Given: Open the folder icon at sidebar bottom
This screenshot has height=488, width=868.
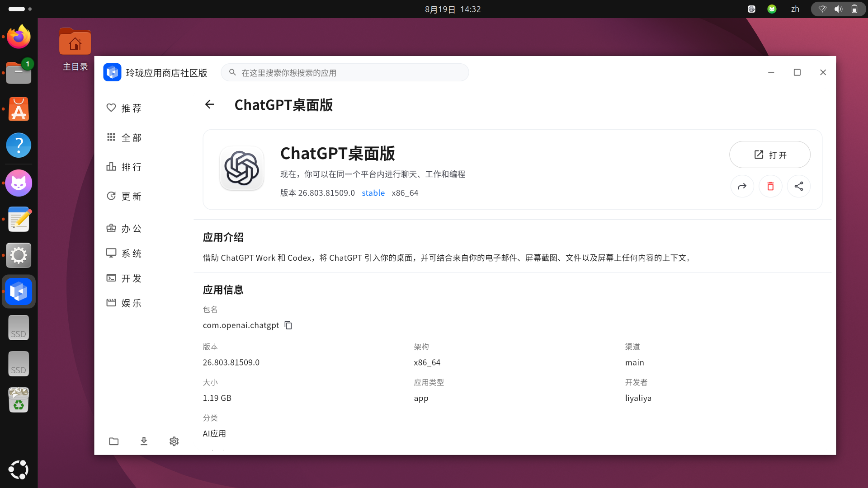Looking at the screenshot, I should click(114, 441).
